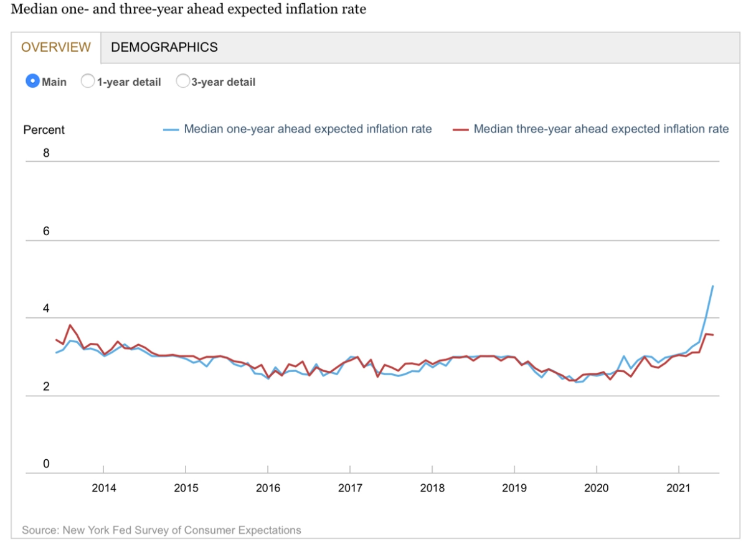Click the source note for New York Fed Survey
This screenshot has width=756, height=542.
pyautogui.click(x=161, y=530)
